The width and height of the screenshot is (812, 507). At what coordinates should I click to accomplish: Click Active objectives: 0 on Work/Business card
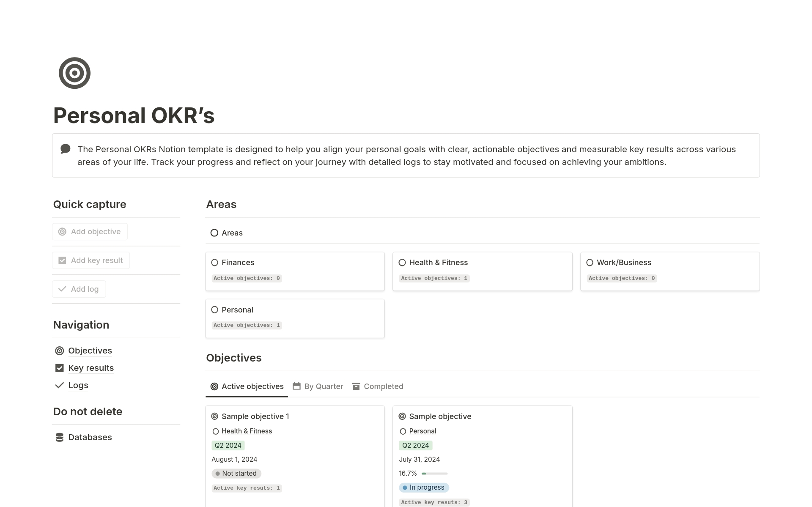tap(622, 278)
